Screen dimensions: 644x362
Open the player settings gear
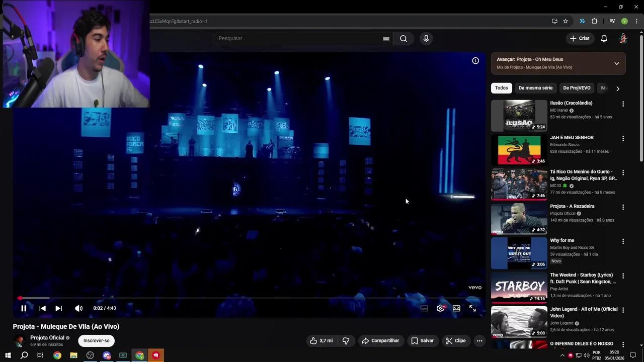[x=440, y=308]
